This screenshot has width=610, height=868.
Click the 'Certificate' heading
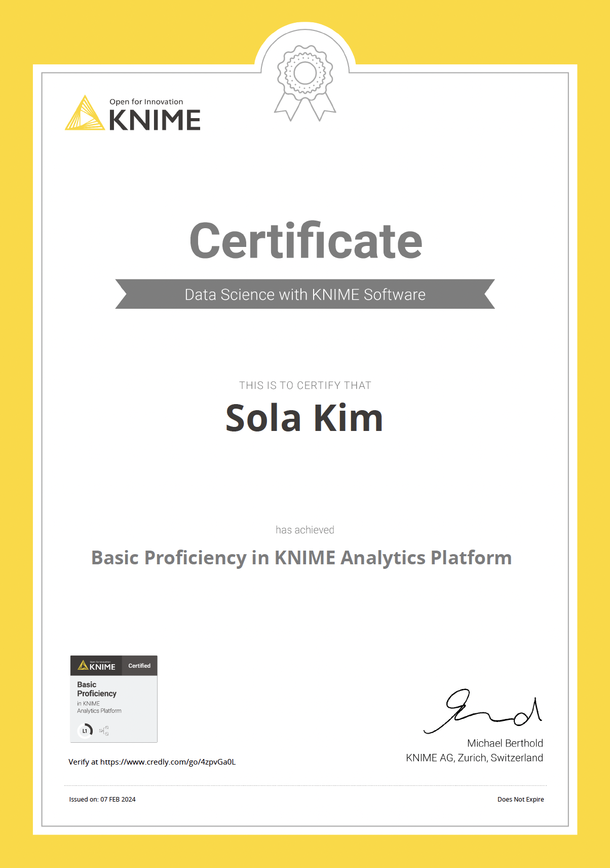[x=306, y=241]
